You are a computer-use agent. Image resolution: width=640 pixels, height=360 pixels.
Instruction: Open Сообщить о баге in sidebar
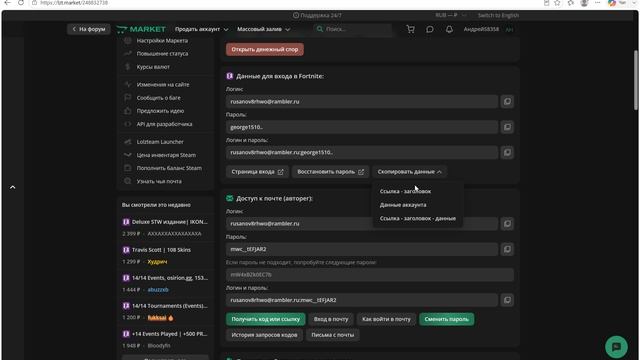tap(158, 98)
